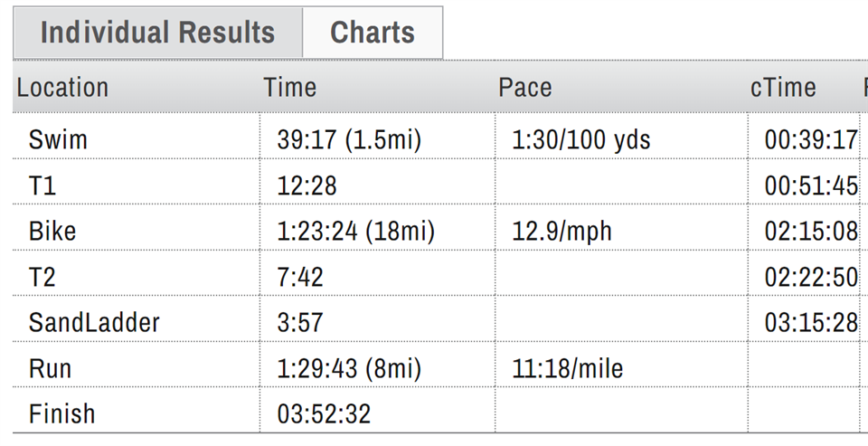Viewport: 868px width, 446px height.
Task: Click the finish time 03:52:32
Action: coord(324,414)
